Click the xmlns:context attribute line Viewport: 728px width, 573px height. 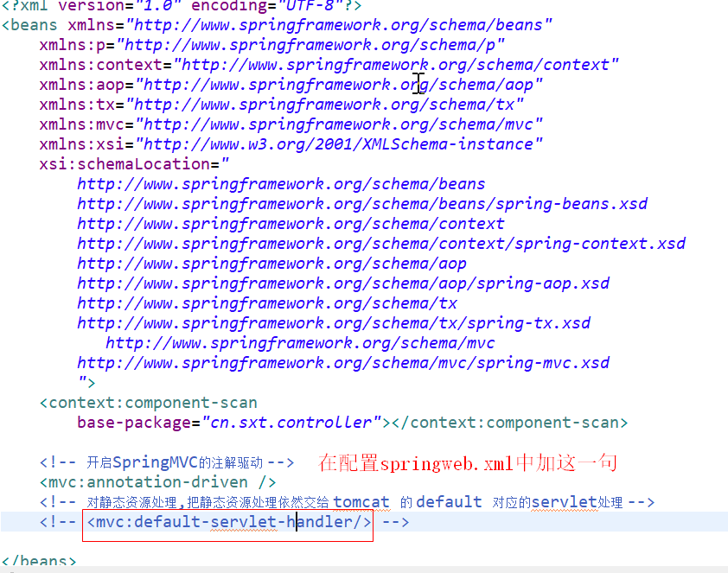coord(329,65)
